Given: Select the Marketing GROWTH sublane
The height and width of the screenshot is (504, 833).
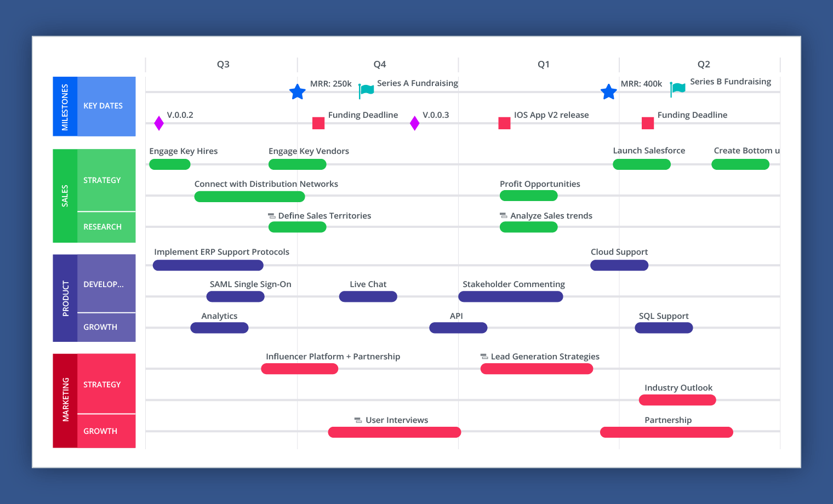Looking at the screenshot, I should (x=106, y=431).
